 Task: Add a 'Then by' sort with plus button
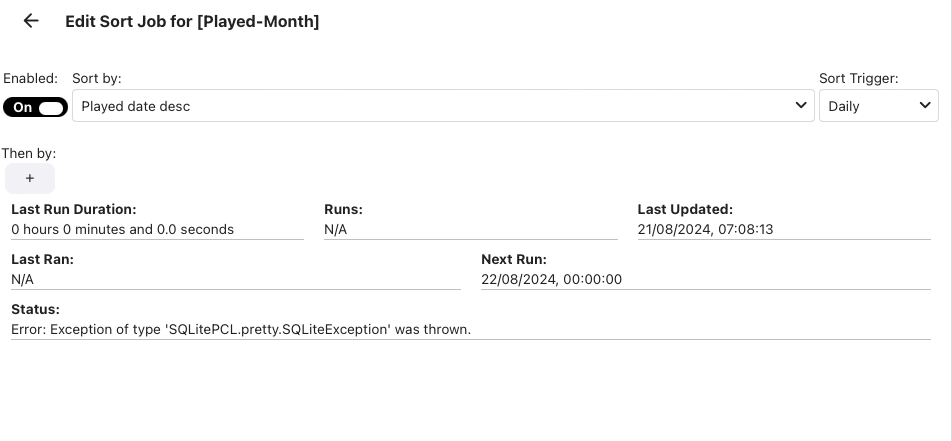click(x=30, y=178)
